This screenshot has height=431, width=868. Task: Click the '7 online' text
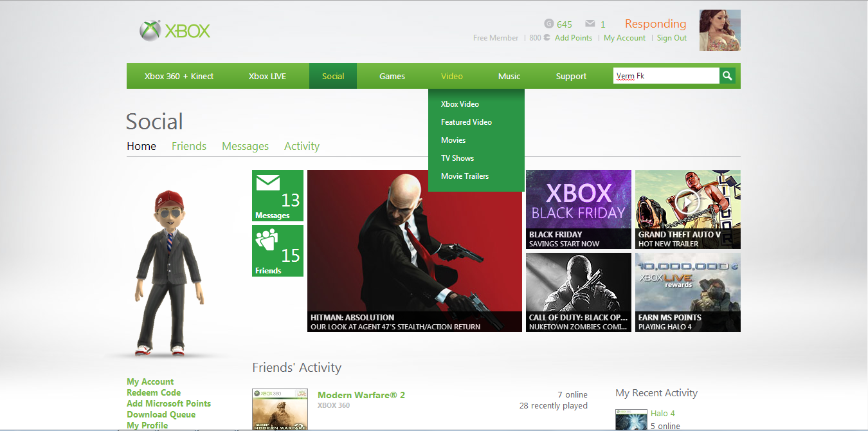coord(572,395)
